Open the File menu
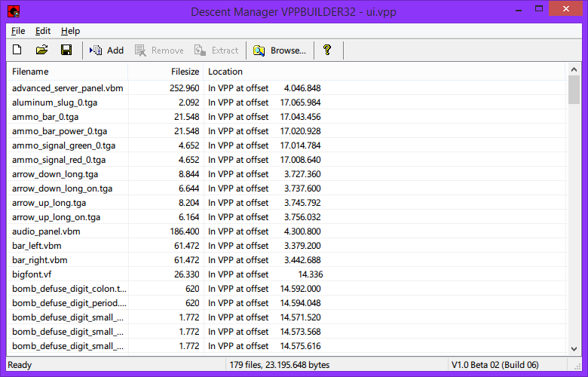Screen dimensions: 588x377 [18, 31]
